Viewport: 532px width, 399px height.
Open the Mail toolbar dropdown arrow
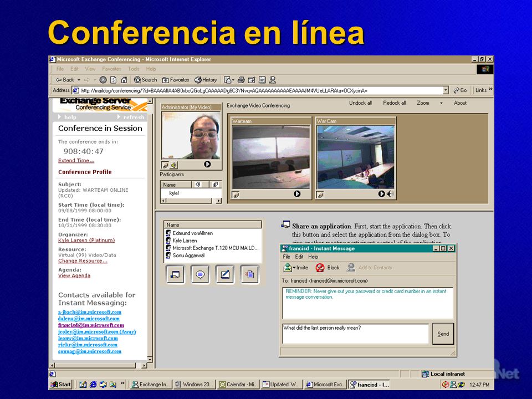click(233, 80)
